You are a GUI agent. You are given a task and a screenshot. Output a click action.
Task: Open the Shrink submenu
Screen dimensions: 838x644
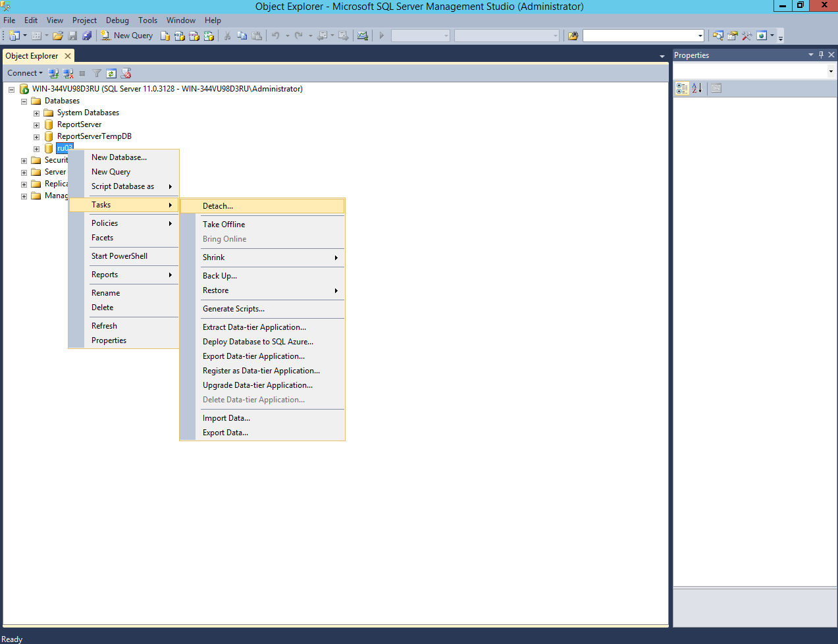(x=263, y=257)
